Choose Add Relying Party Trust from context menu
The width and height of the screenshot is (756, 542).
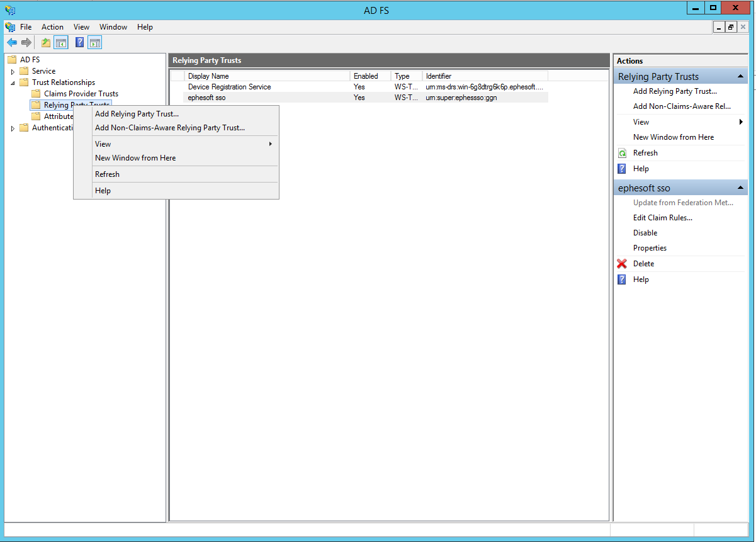(176, 114)
